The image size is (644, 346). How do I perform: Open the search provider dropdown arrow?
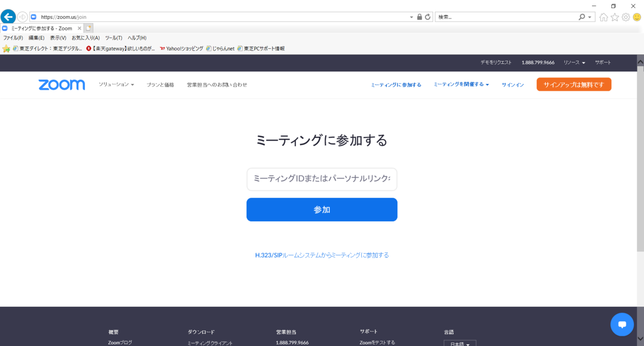click(x=590, y=17)
